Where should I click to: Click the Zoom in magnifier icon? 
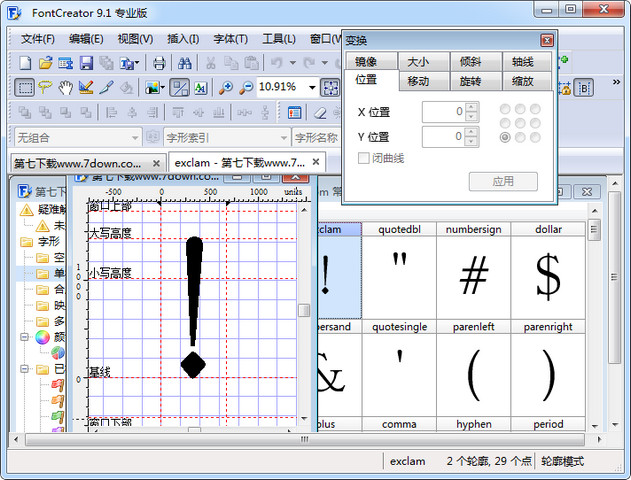(x=226, y=87)
